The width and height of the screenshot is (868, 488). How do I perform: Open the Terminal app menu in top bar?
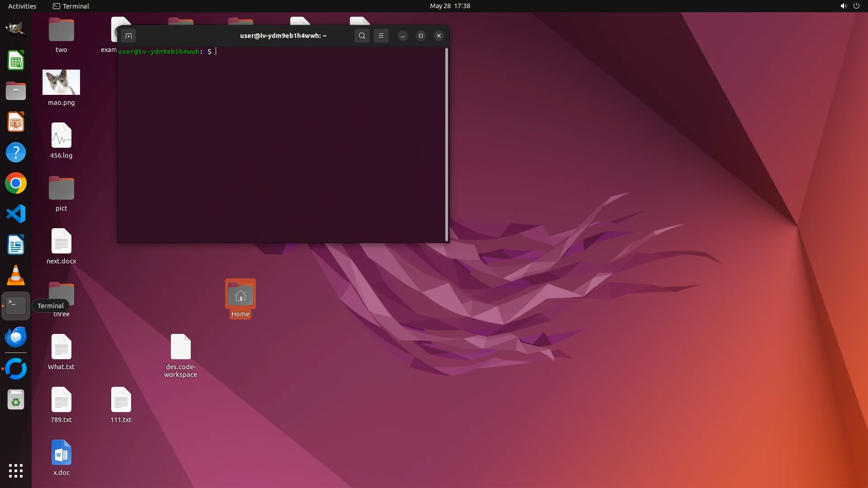[x=71, y=6]
